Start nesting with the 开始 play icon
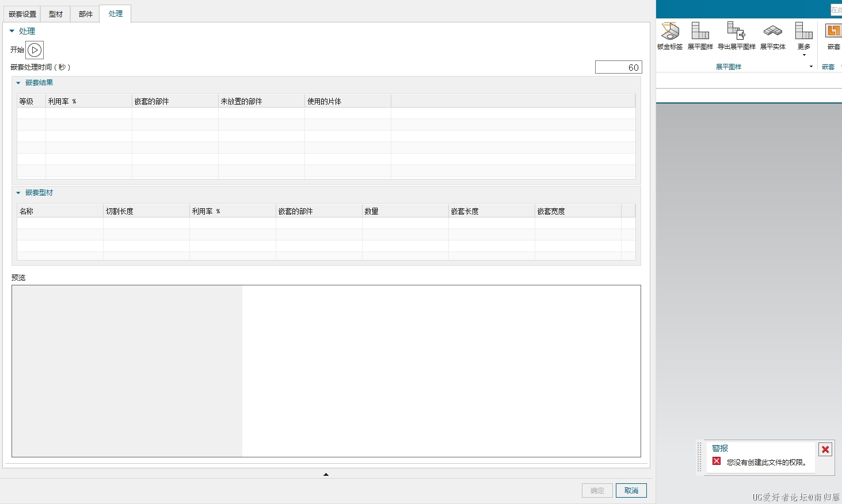Screen dimensions: 842x504 35,50
